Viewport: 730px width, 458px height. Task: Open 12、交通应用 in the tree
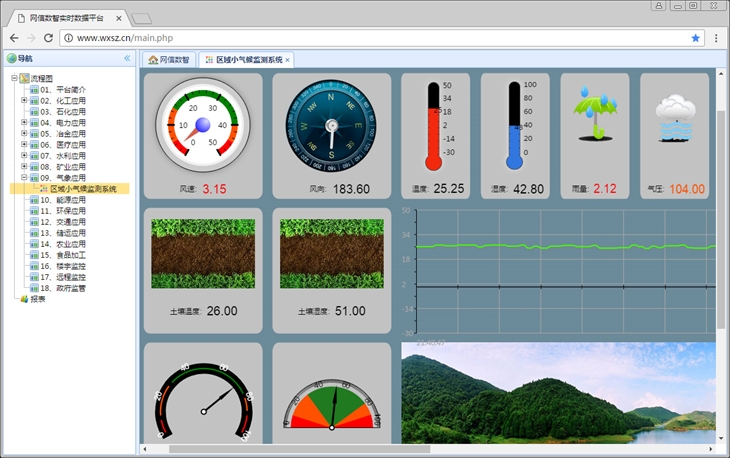click(63, 222)
